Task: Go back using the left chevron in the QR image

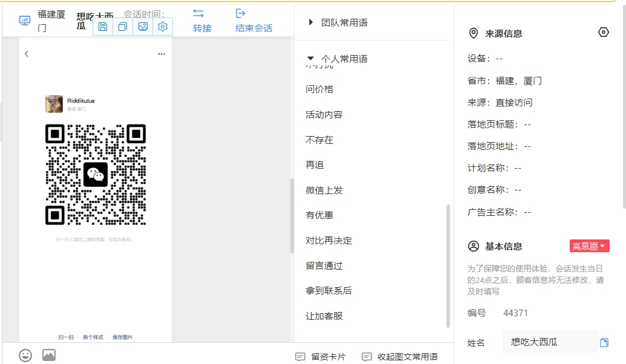Action: tap(27, 54)
